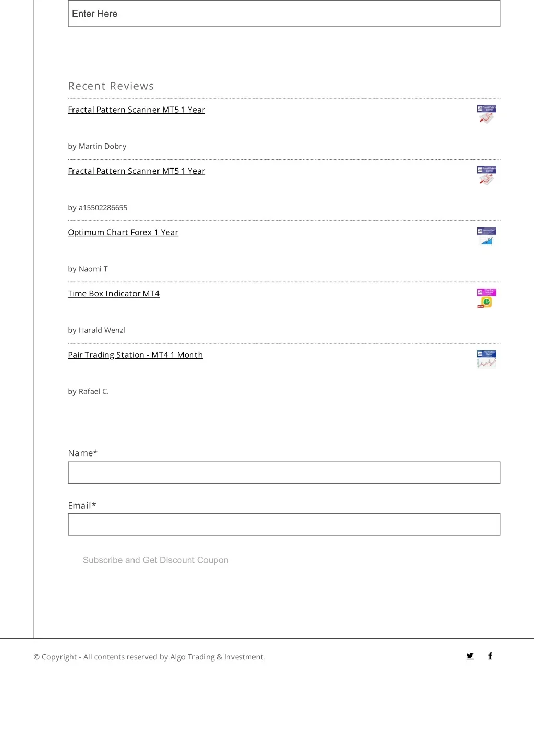Focus the Name text field
534x756 pixels.
coord(284,473)
